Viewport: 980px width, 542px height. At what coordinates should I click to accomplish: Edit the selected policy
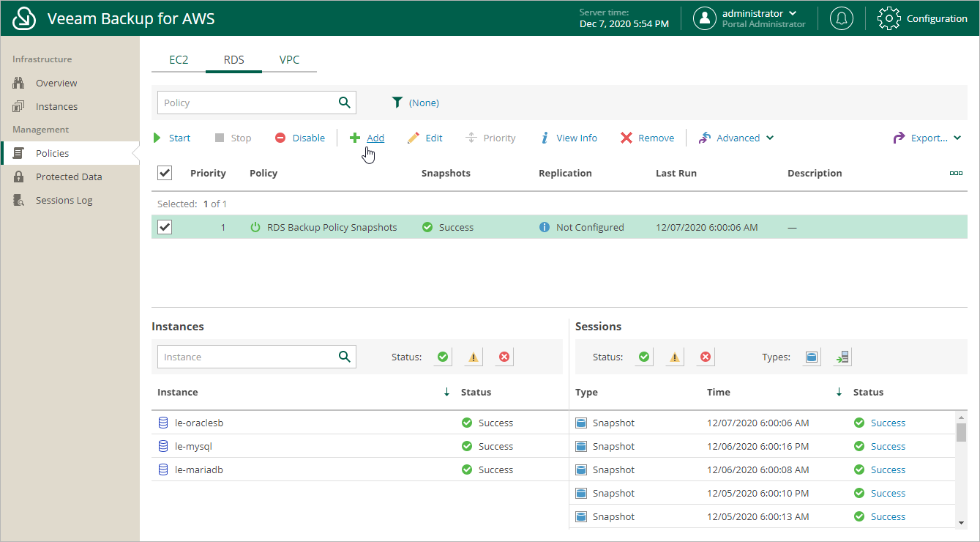425,138
